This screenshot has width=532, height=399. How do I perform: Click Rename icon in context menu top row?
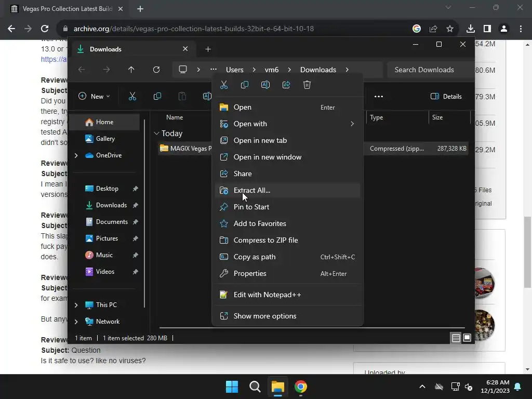coord(265,85)
